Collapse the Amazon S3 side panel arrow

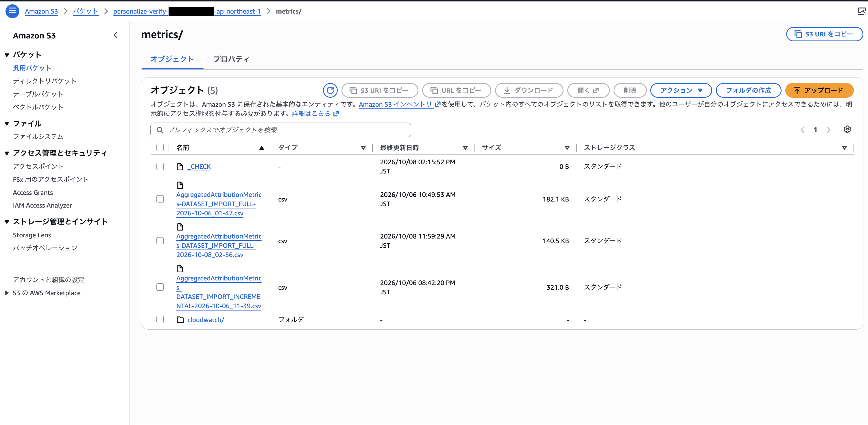pos(116,35)
